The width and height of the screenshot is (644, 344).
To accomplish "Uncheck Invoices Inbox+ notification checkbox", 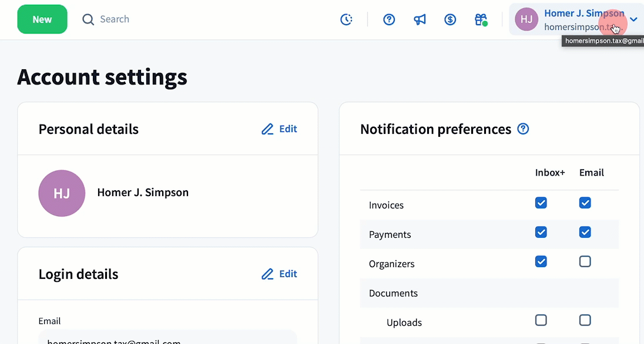I will point(541,203).
